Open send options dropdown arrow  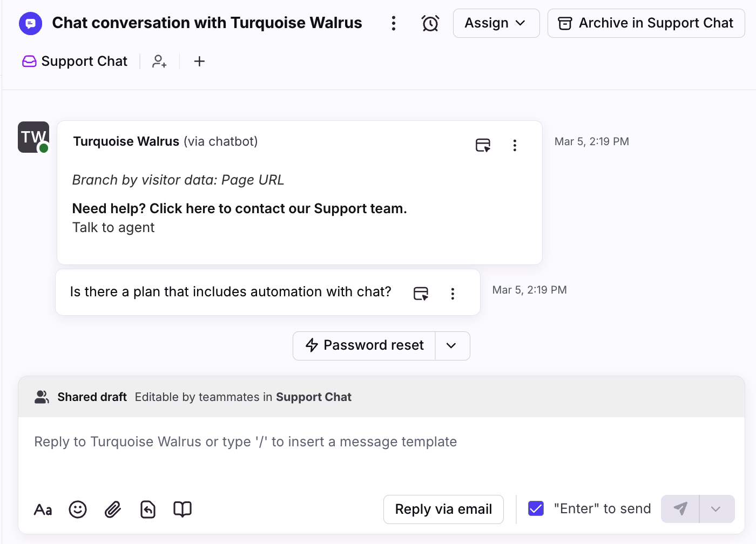(716, 509)
